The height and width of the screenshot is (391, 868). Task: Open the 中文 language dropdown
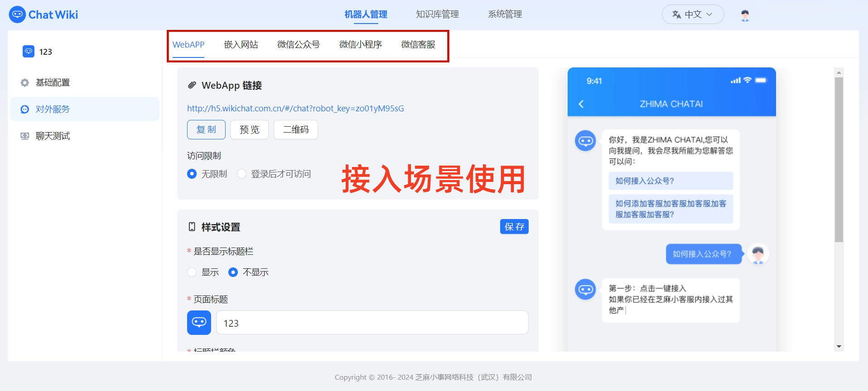(693, 14)
